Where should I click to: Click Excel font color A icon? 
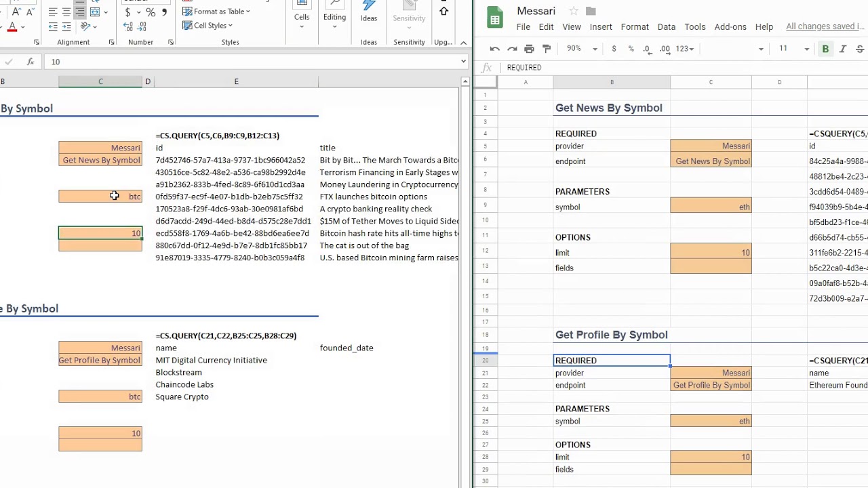tap(12, 27)
